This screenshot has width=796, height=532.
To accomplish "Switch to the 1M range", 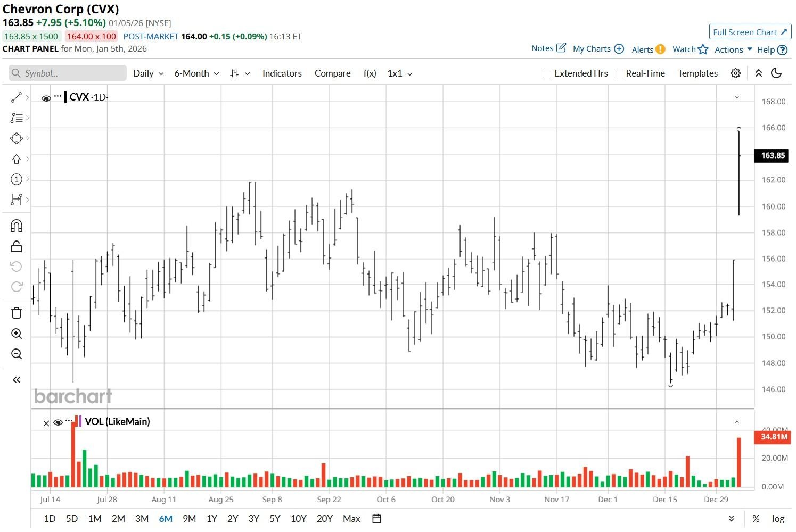I will pos(95,519).
